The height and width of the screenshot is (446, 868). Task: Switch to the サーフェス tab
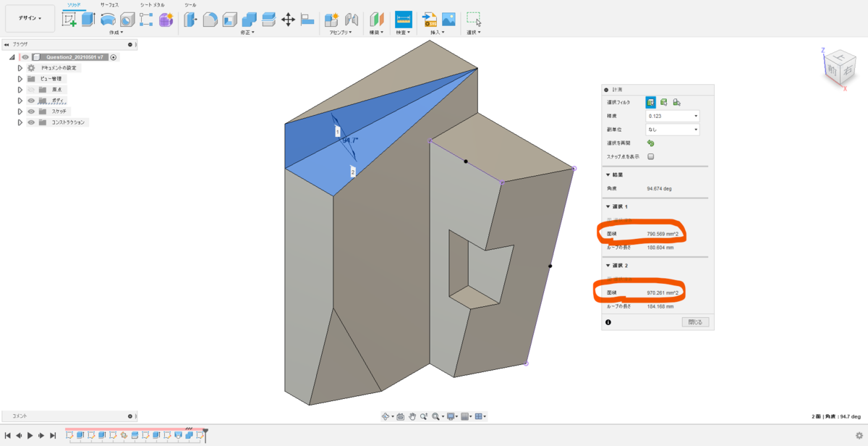coord(109,5)
